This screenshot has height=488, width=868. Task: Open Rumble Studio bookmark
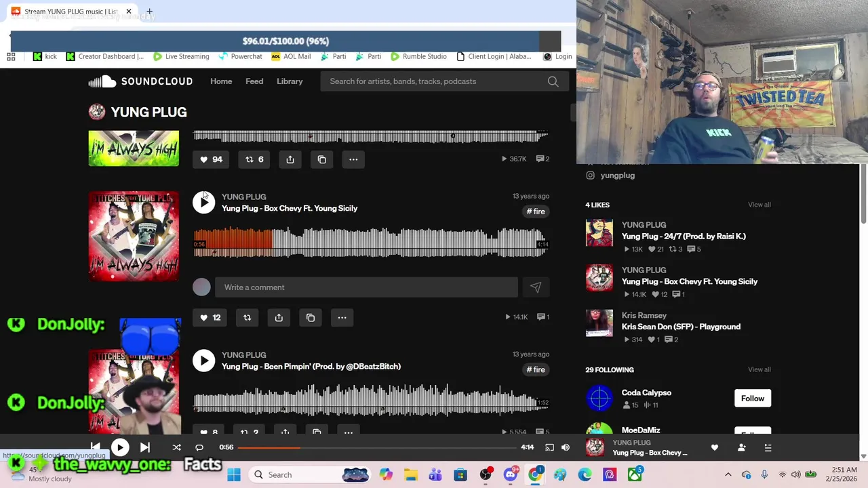click(418, 56)
